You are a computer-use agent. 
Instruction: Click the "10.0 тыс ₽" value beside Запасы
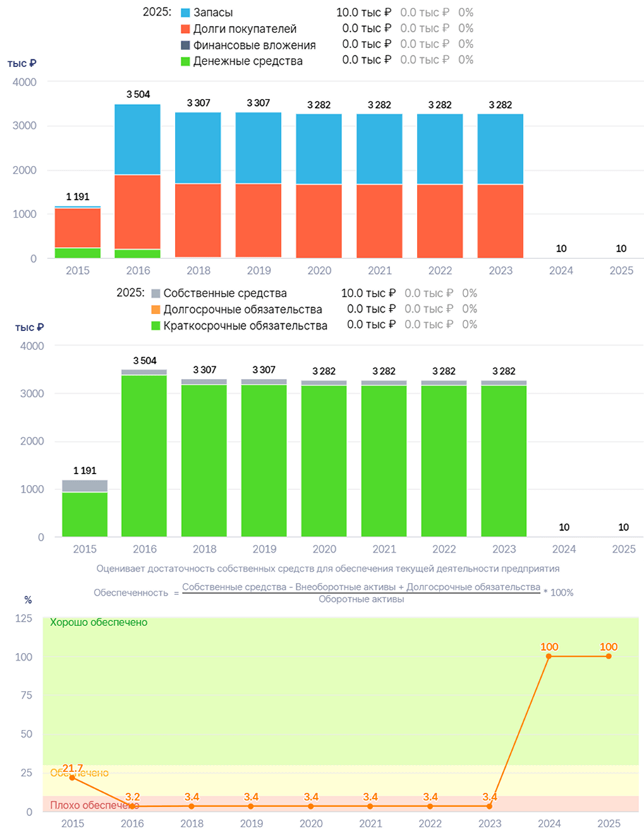tap(363, 12)
